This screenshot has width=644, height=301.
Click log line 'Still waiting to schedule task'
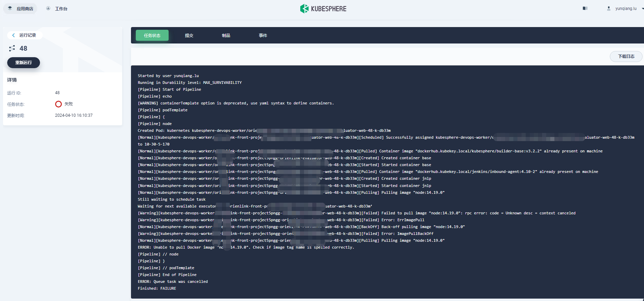pyautogui.click(x=172, y=199)
